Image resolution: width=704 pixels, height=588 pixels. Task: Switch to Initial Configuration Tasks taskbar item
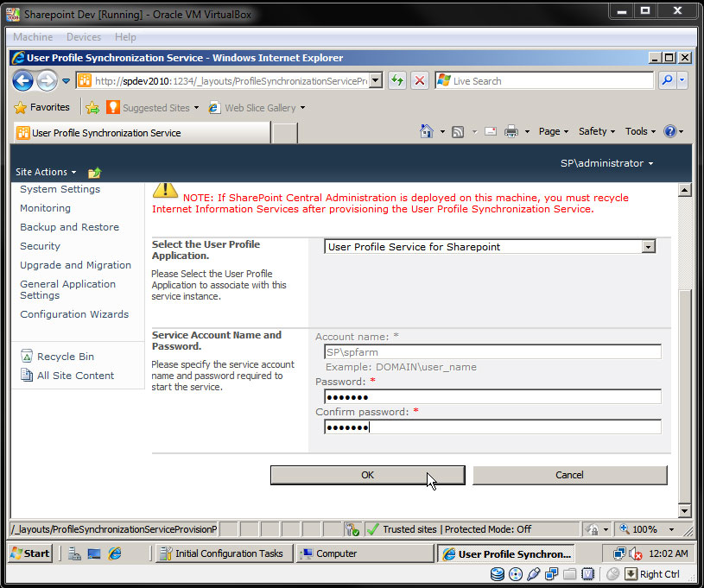[x=224, y=553]
